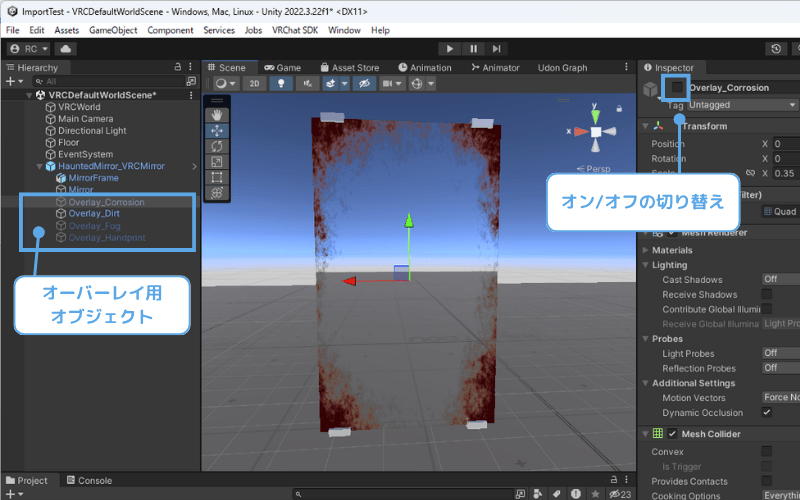This screenshot has width=800, height=500.
Task: Open scene options kebab in Hierarchy
Action: pyautogui.click(x=191, y=95)
